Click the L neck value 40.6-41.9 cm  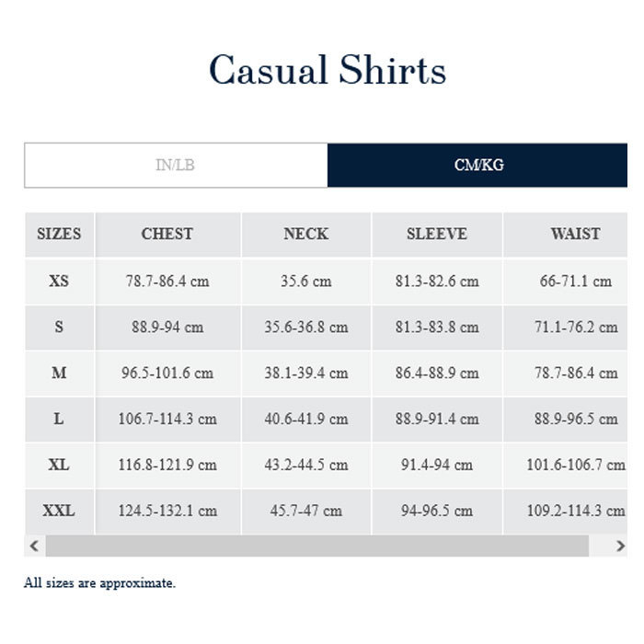306,419
